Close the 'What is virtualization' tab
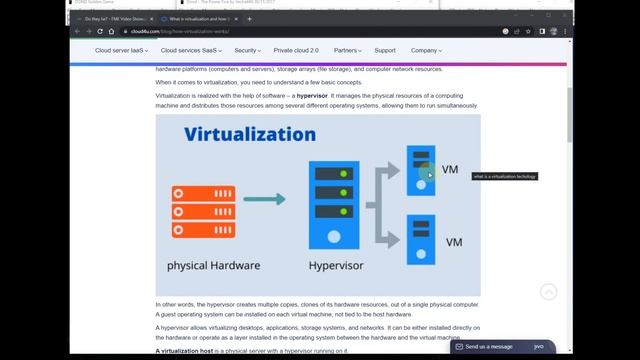 coord(236,19)
